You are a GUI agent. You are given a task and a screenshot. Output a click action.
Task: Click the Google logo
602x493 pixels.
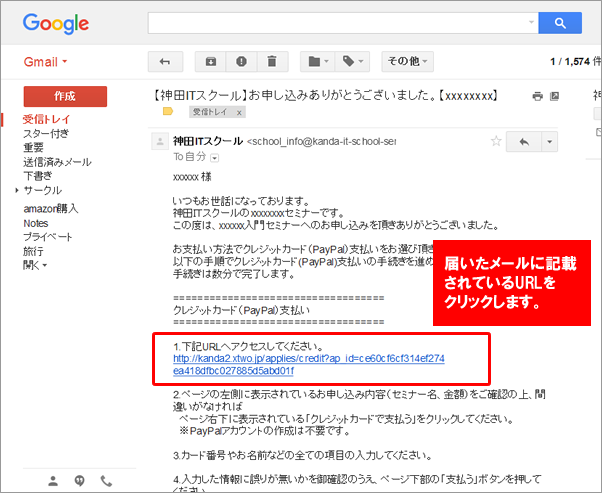[56, 24]
